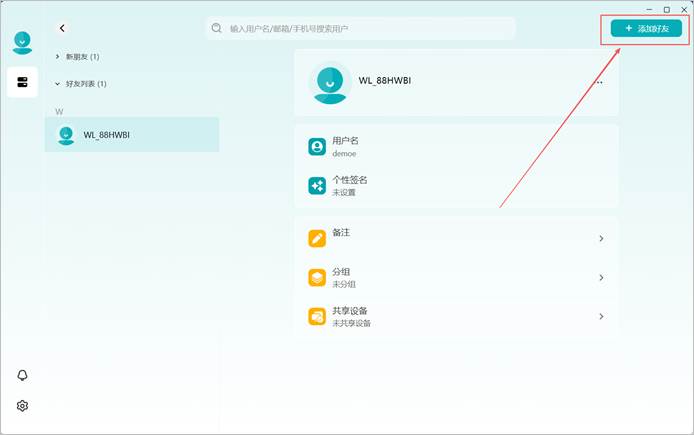Open 分组 row chevron
The image size is (694, 435).
coord(601,277)
